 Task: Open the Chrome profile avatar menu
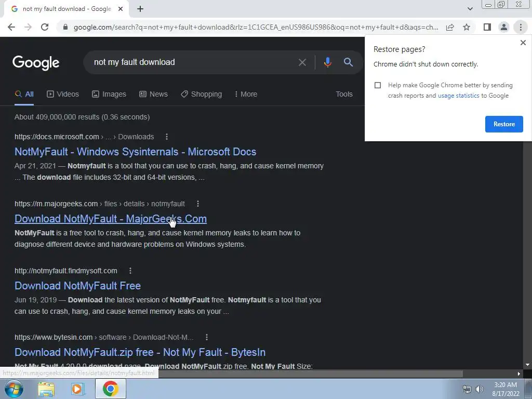(x=504, y=27)
